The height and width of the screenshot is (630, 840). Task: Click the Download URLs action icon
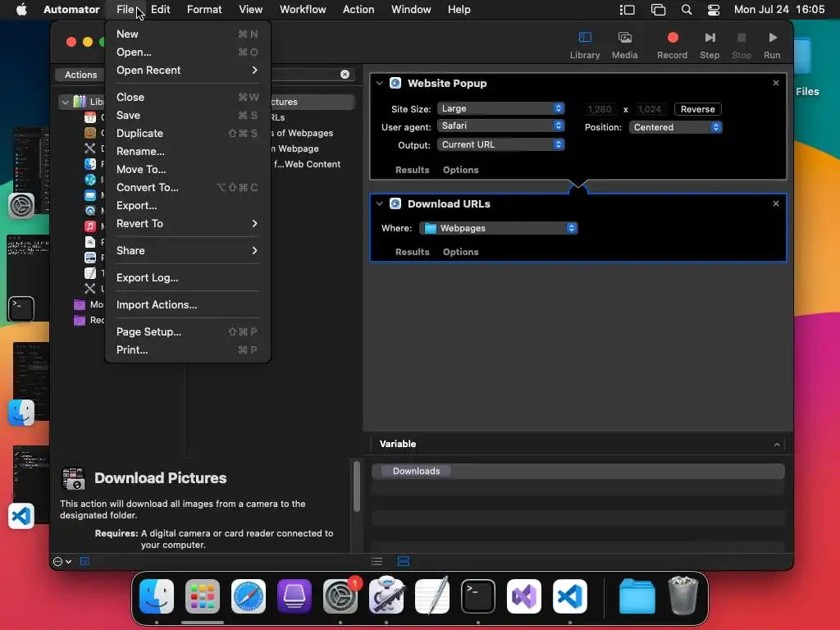(x=395, y=203)
